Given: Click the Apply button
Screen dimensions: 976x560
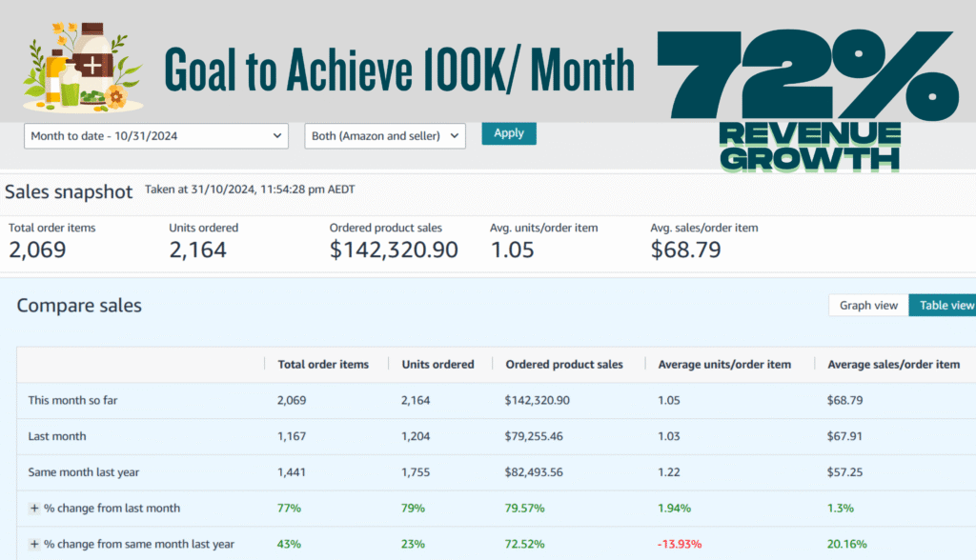Looking at the screenshot, I should click(509, 133).
